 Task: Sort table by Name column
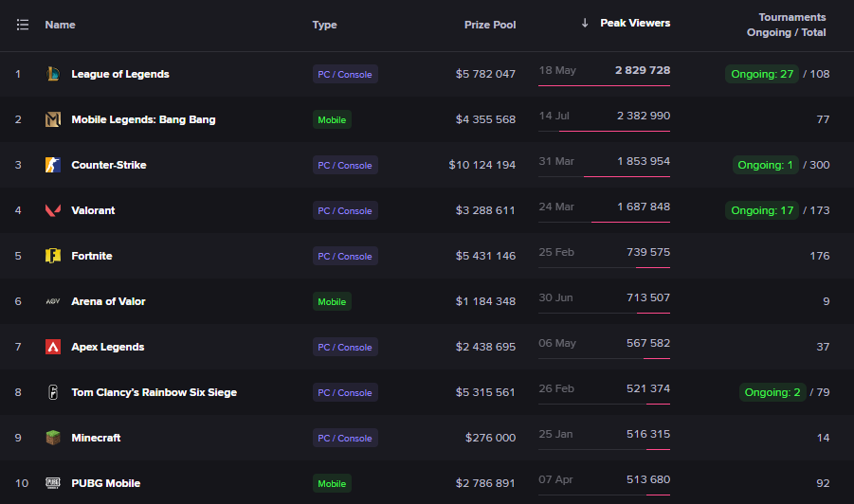click(x=60, y=25)
